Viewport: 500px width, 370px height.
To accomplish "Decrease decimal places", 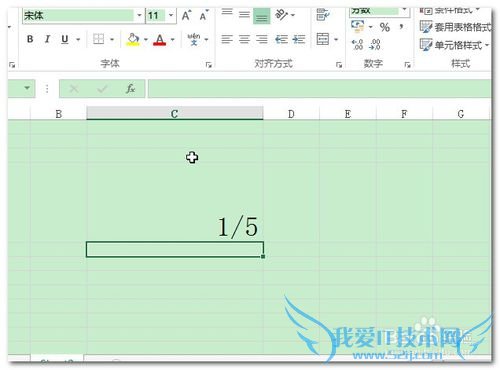I will (375, 44).
